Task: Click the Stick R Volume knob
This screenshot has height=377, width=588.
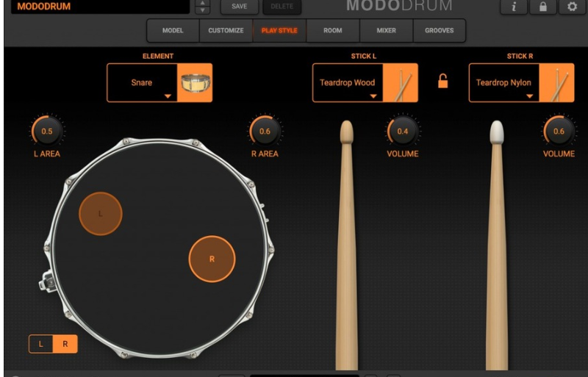Action: point(559,131)
